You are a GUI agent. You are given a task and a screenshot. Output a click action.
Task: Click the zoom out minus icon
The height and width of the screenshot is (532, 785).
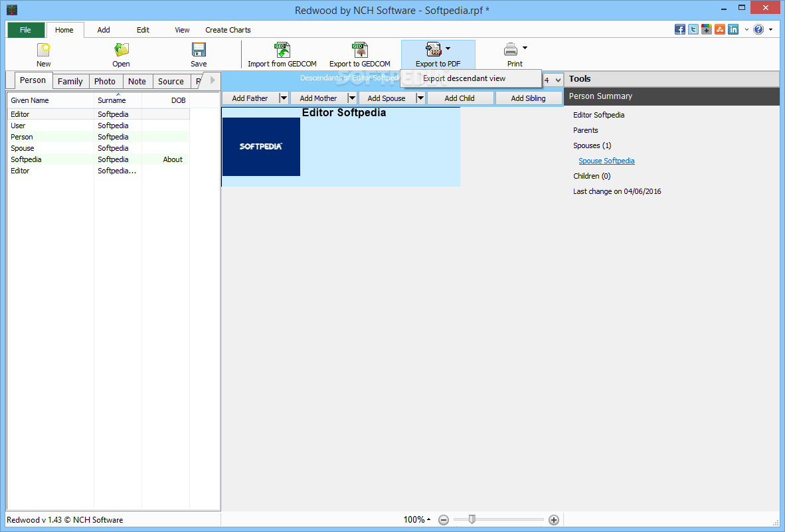(x=444, y=520)
